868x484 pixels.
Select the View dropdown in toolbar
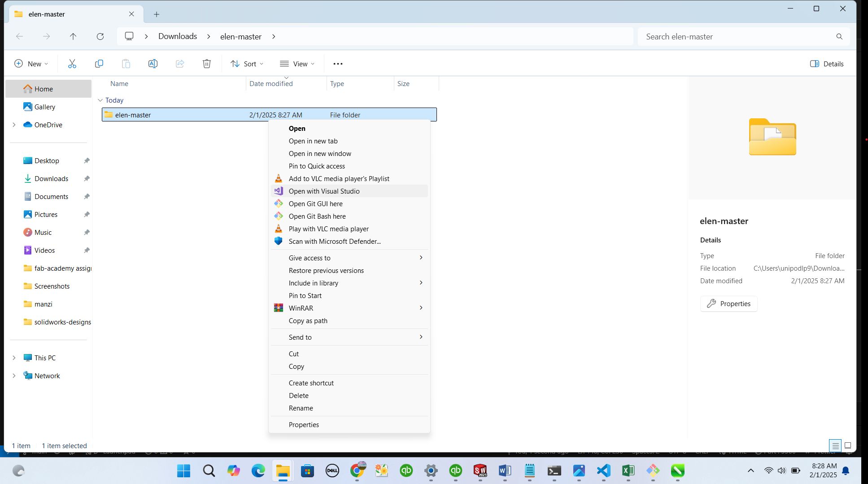pyautogui.click(x=298, y=64)
